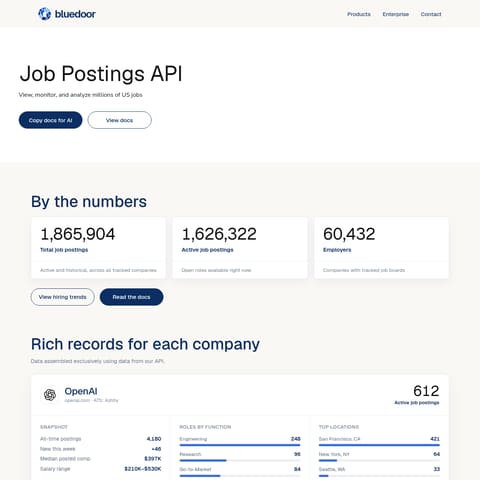Select the Seattle, WA location bar

[379, 476]
